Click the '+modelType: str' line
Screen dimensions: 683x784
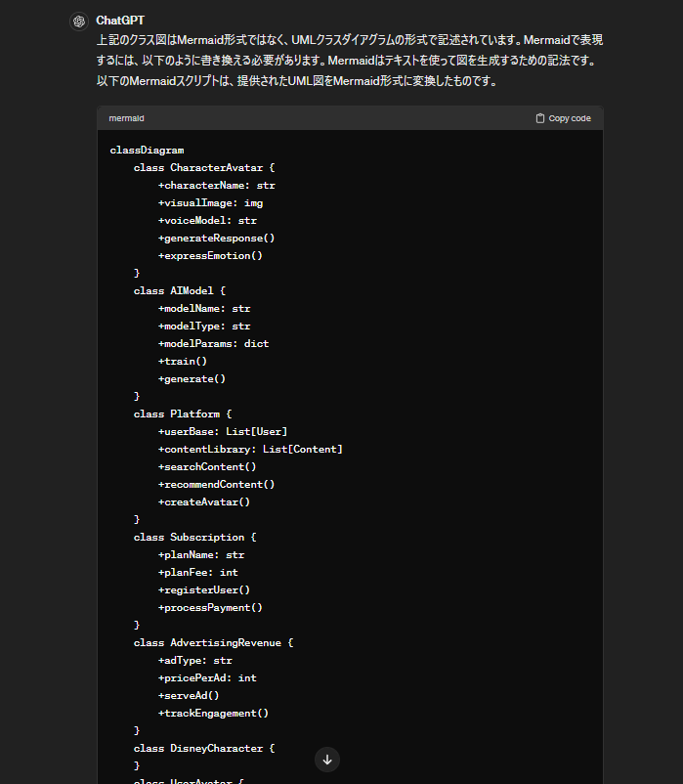click(204, 326)
